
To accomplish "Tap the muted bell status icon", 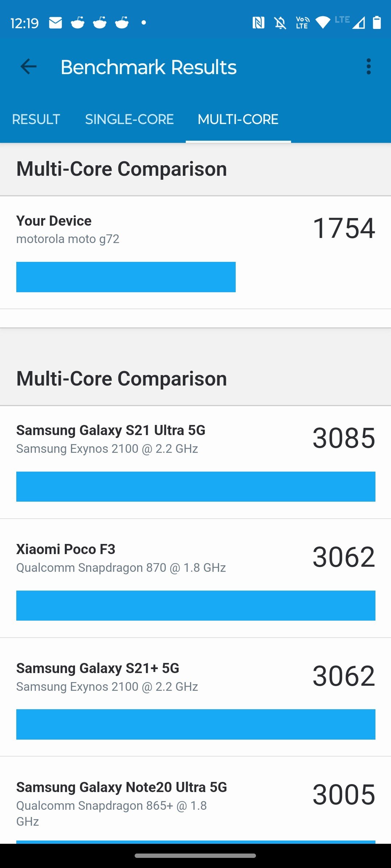I will [x=280, y=23].
